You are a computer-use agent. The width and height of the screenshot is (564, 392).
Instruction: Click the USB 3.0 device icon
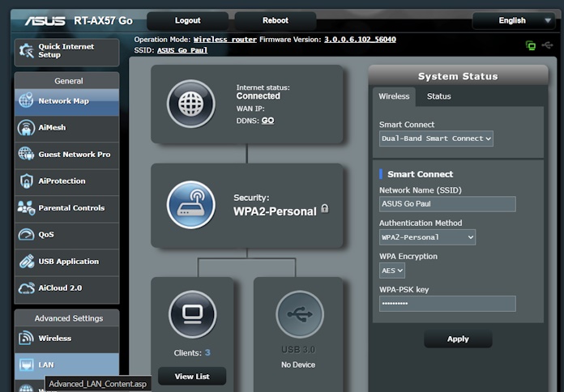pyautogui.click(x=300, y=314)
